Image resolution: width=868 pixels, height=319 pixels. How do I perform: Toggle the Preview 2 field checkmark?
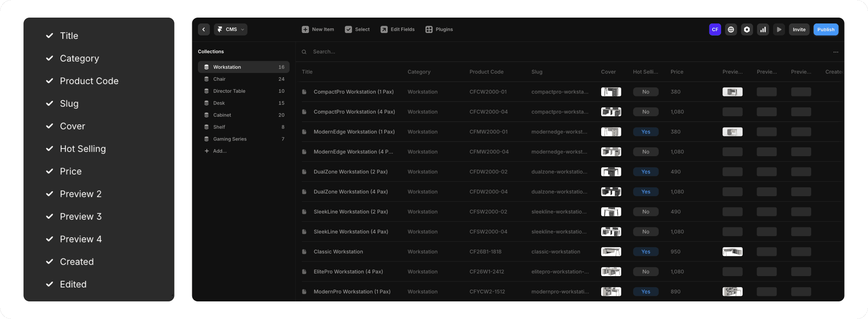coord(49,194)
